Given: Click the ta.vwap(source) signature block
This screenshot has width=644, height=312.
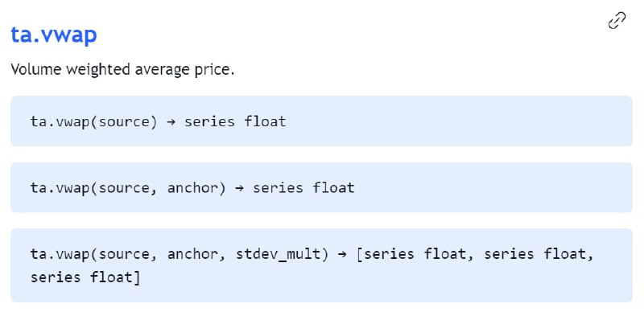Looking at the screenshot, I should tap(321, 121).
